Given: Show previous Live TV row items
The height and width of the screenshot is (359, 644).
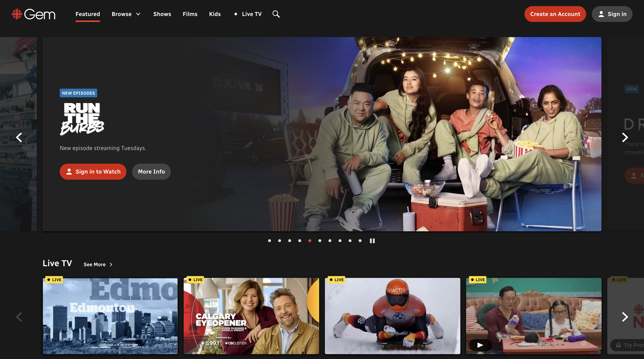Looking at the screenshot, I should (x=19, y=317).
